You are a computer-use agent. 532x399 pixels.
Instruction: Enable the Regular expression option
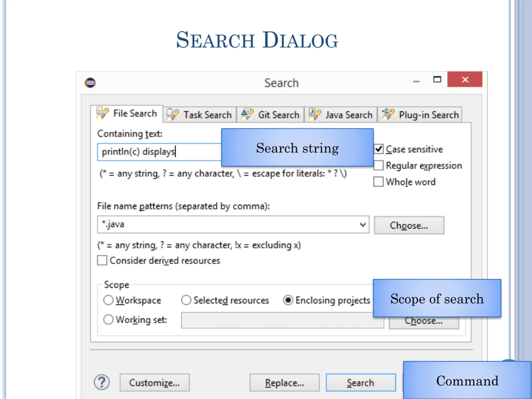[x=378, y=165]
